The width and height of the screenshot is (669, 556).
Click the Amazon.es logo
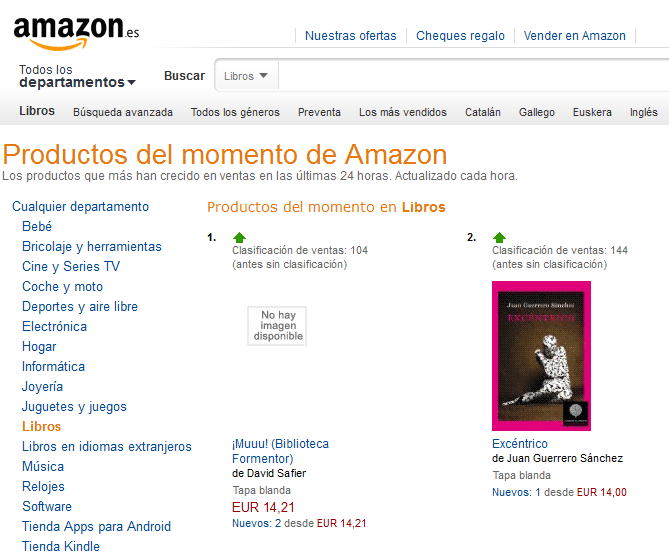pyautogui.click(x=76, y=33)
